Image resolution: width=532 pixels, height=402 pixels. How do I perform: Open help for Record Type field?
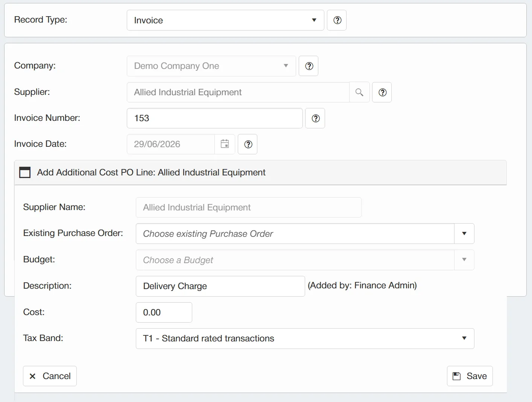[x=337, y=20]
